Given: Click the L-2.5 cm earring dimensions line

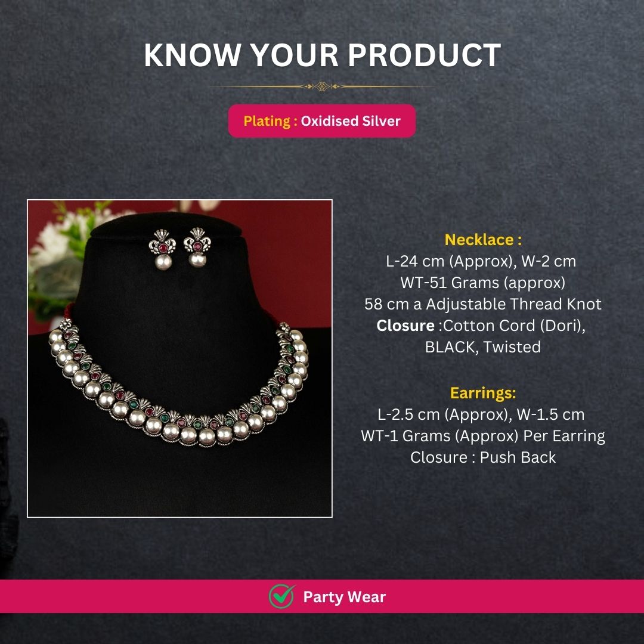Looking at the screenshot, I should (483, 414).
